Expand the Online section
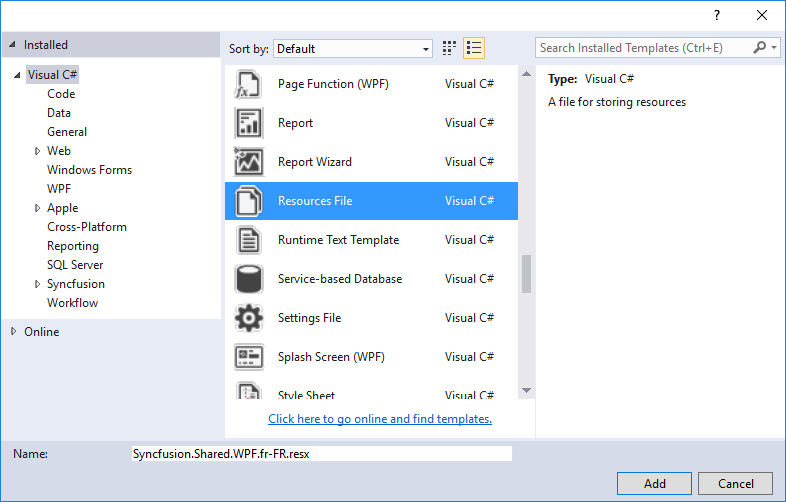 tap(14, 331)
